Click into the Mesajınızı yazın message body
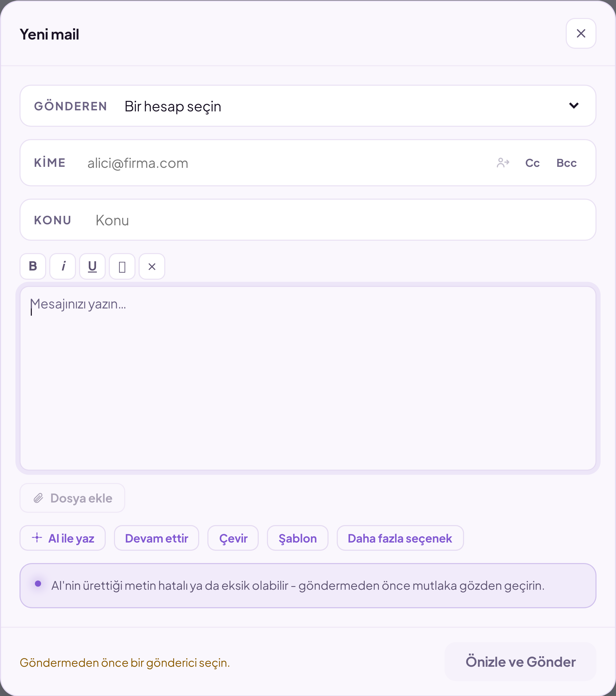This screenshot has height=696, width=616. (308, 378)
